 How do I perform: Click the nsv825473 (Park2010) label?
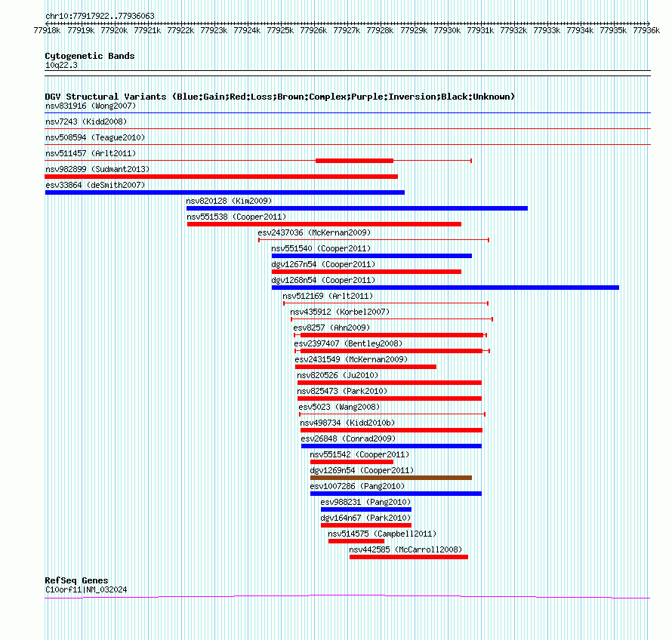click(x=342, y=391)
